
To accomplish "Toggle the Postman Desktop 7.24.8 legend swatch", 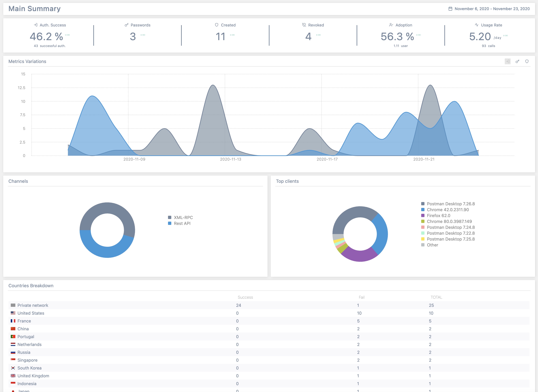I will click(x=423, y=227).
